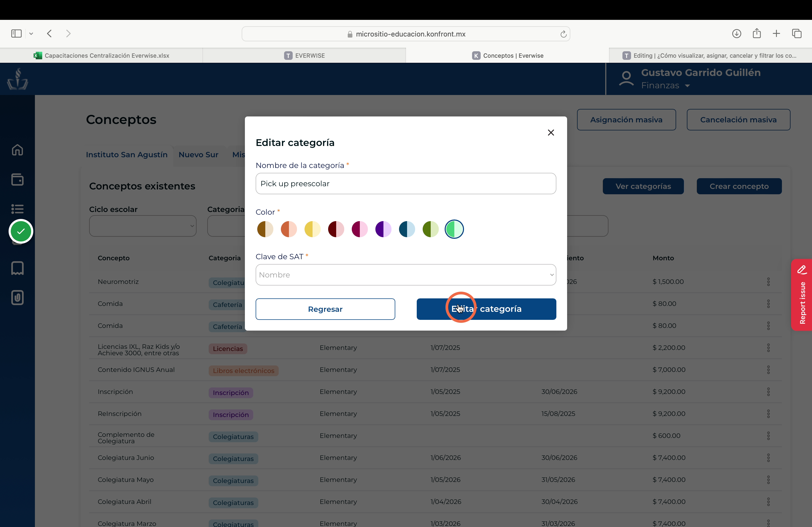Click the Asignación masiva button
This screenshot has width=812, height=527.
(x=626, y=120)
